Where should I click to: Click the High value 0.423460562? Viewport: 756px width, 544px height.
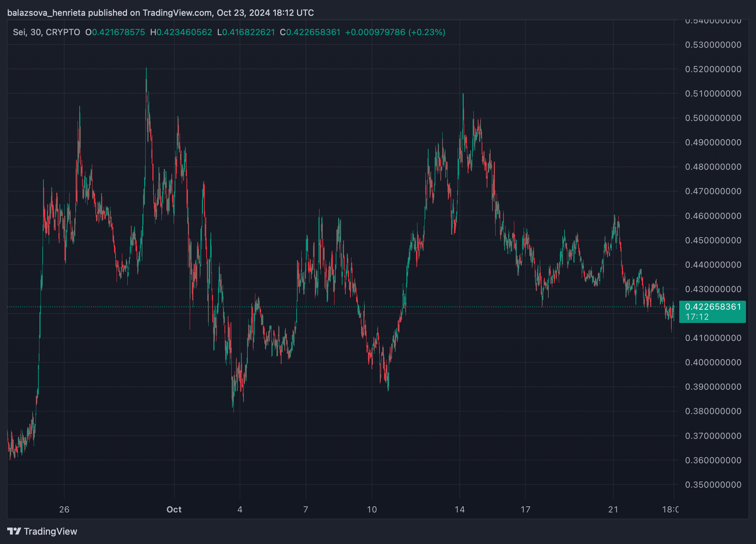click(x=184, y=32)
